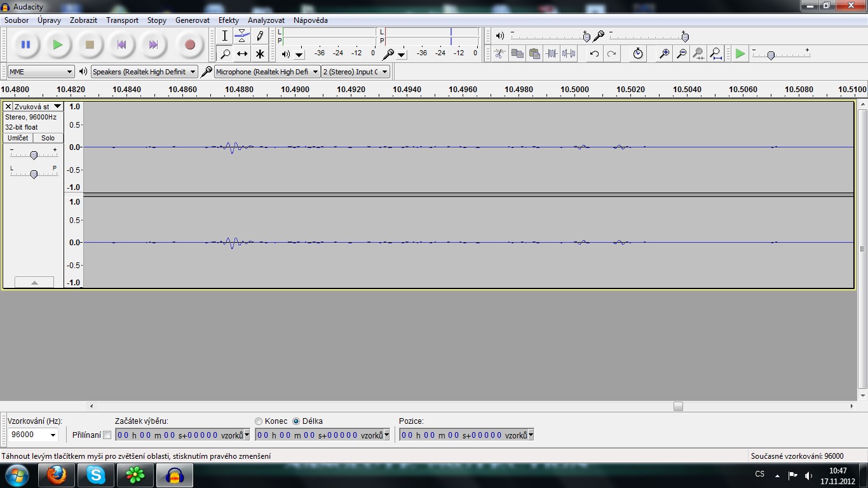Click the Solo track button
Image resolution: width=868 pixels, height=488 pixels.
coord(48,138)
